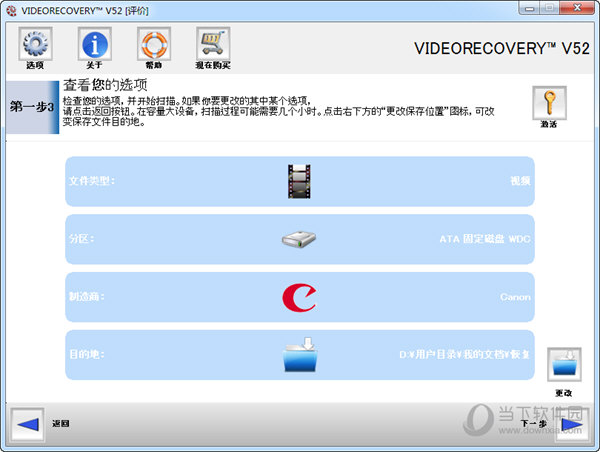Viewport: 600px width, 452px height.
Task: Click the 第一步3 step indicator
Action: (32, 107)
